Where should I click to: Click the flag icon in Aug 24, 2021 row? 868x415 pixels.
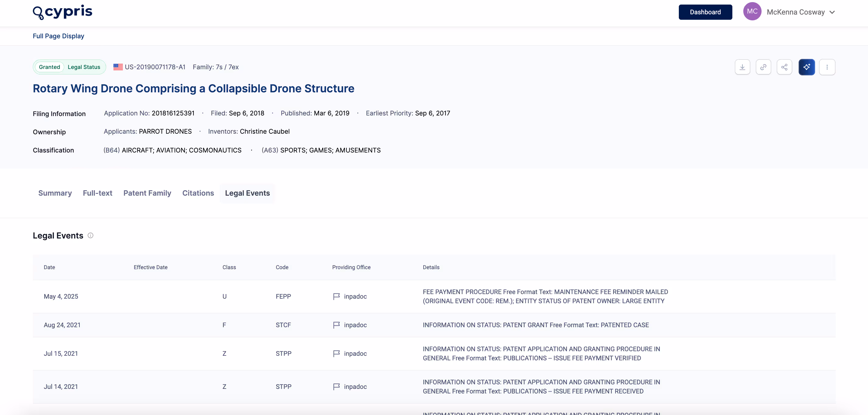(x=336, y=325)
